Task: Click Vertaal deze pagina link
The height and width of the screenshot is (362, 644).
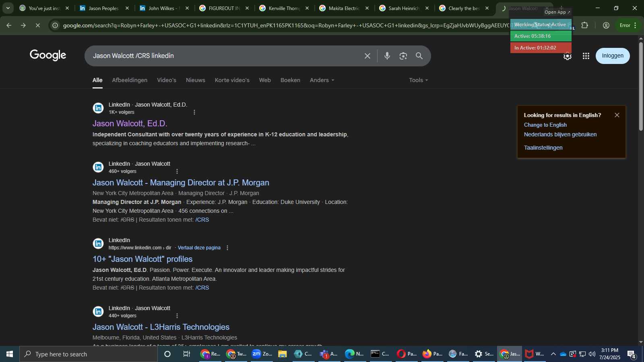Action: [199, 248]
